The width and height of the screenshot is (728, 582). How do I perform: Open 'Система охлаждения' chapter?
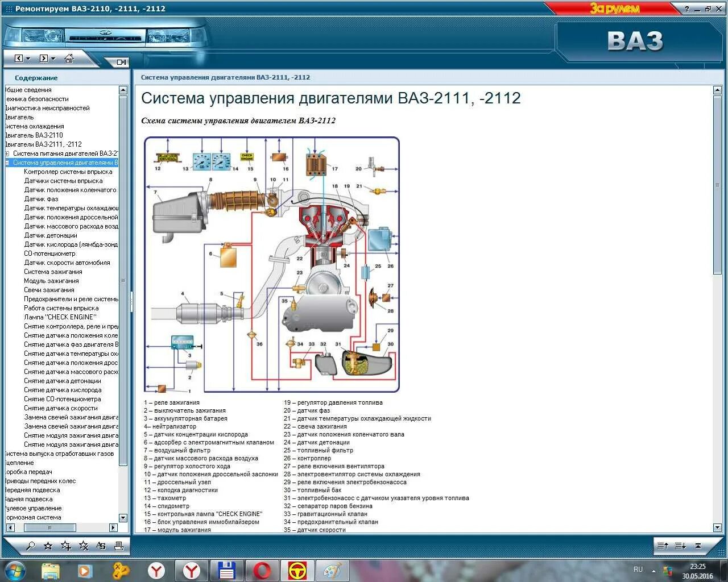click(x=34, y=126)
